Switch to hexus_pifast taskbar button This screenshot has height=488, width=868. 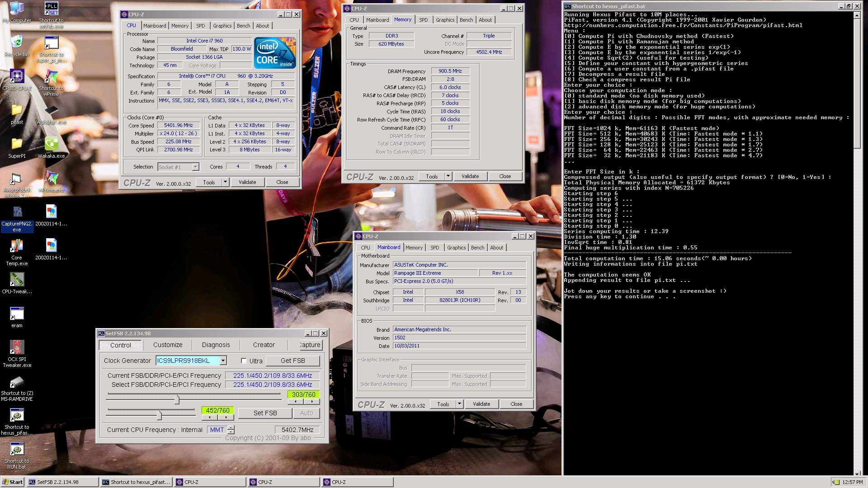click(x=136, y=482)
